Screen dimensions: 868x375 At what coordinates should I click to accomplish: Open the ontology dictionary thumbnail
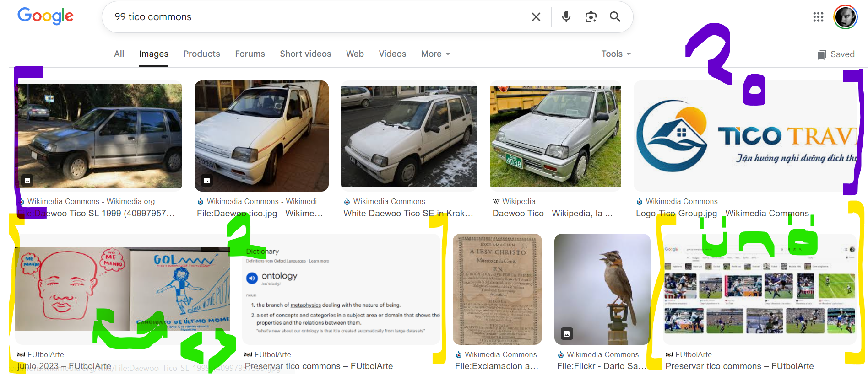341,289
